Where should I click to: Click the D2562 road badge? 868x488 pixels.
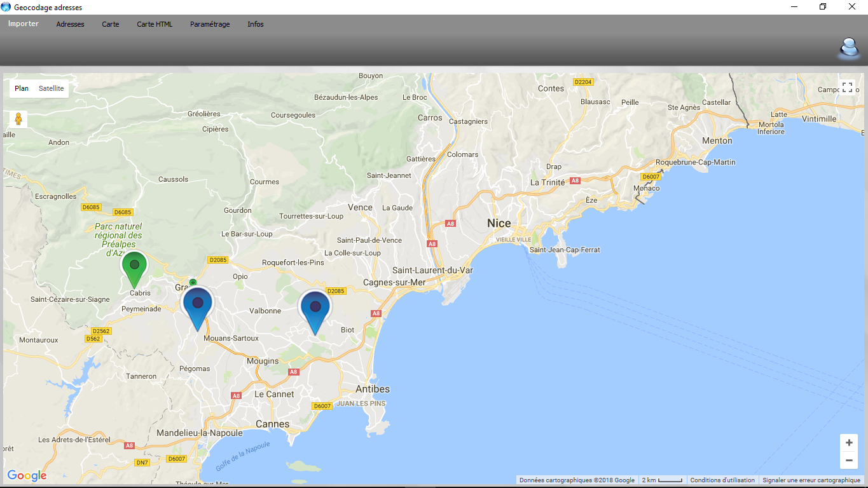pos(101,331)
